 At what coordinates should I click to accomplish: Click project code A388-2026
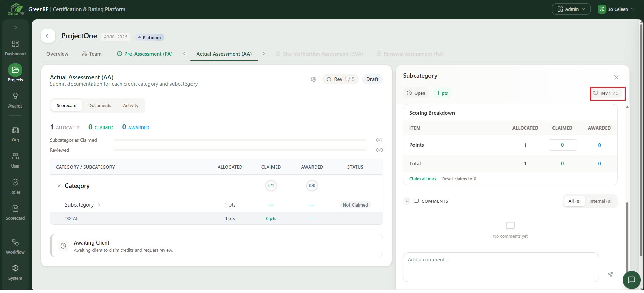pyautogui.click(x=116, y=37)
